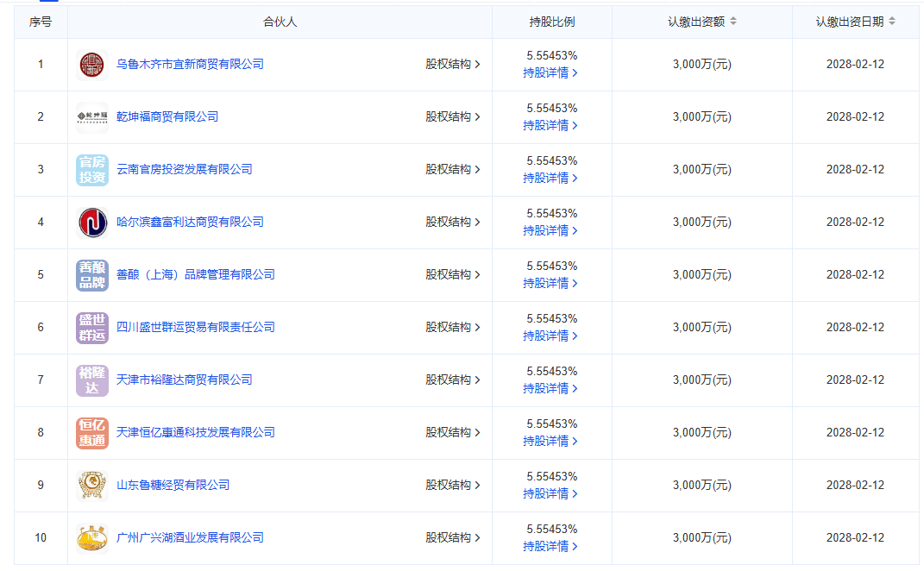Image resolution: width=924 pixels, height=571 pixels.
Task: Sort by 认缴出资日期 using the sort arrows
Action: pos(892,22)
